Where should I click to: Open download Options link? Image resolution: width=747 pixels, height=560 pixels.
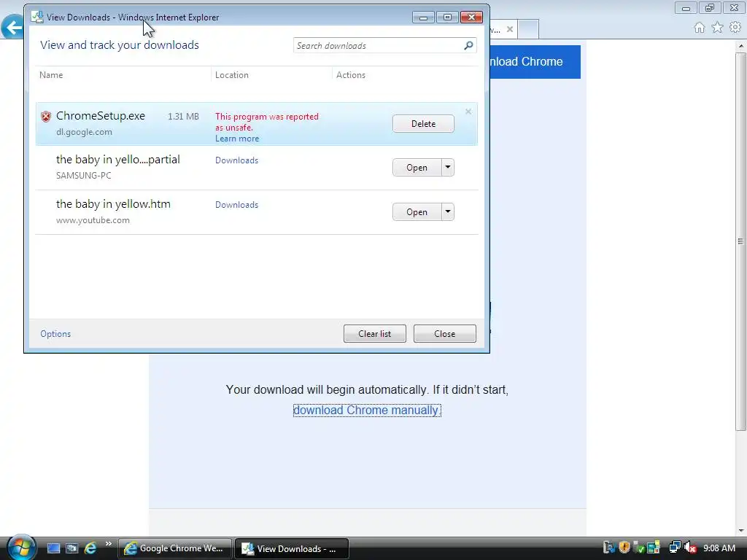[x=55, y=334]
